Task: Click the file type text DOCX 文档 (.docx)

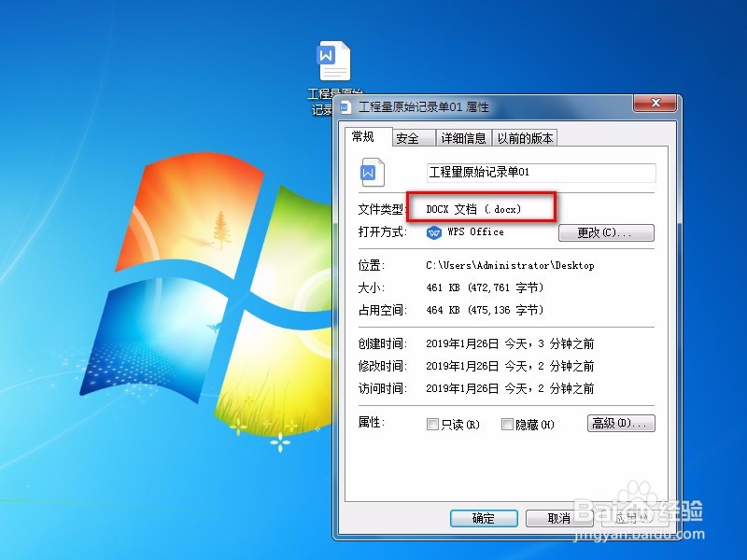Action: pos(473,209)
